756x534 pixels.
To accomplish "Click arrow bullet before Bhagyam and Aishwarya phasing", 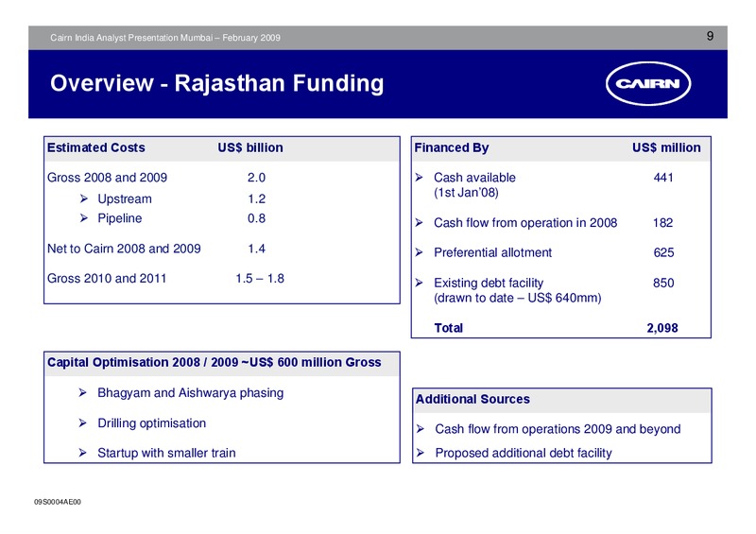I will pos(83,392).
